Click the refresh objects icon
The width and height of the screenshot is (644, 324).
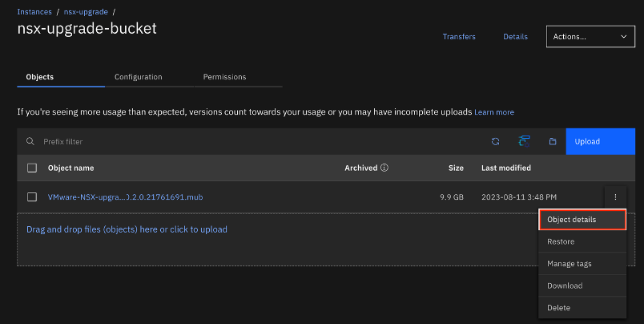496,142
